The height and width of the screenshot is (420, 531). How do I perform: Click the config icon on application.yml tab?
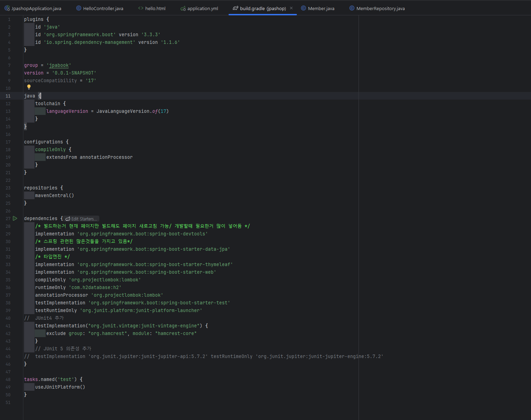point(183,8)
